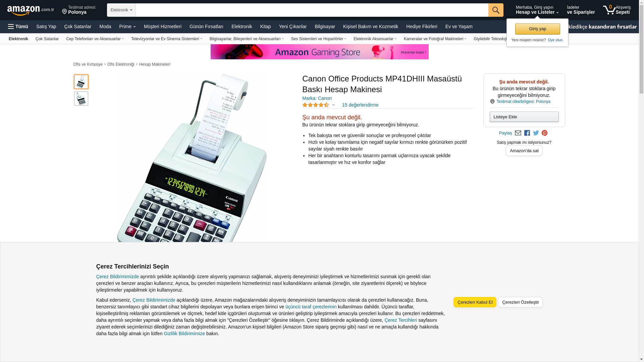Share product on Twitter icon

pyautogui.click(x=536, y=133)
